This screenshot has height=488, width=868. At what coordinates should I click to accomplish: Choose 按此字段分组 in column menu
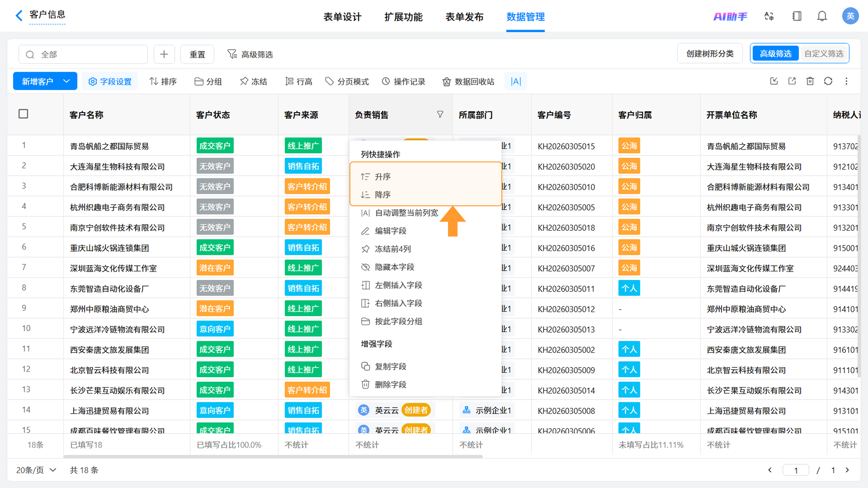(x=426, y=322)
